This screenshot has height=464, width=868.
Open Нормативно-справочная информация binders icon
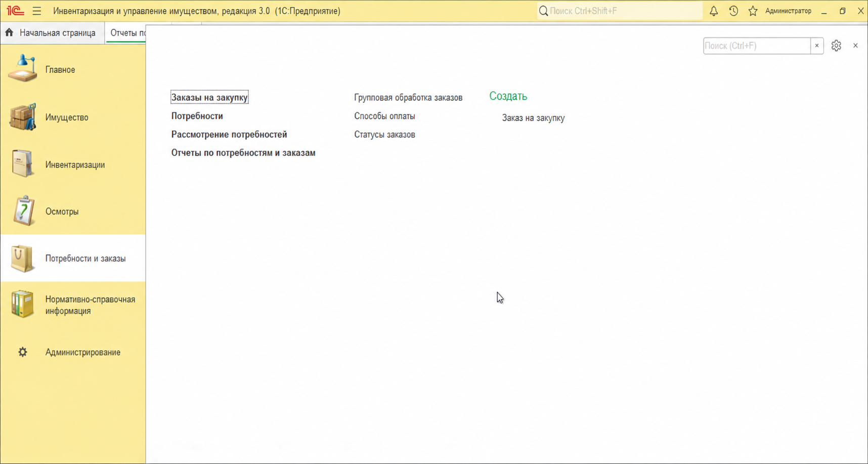tap(23, 305)
